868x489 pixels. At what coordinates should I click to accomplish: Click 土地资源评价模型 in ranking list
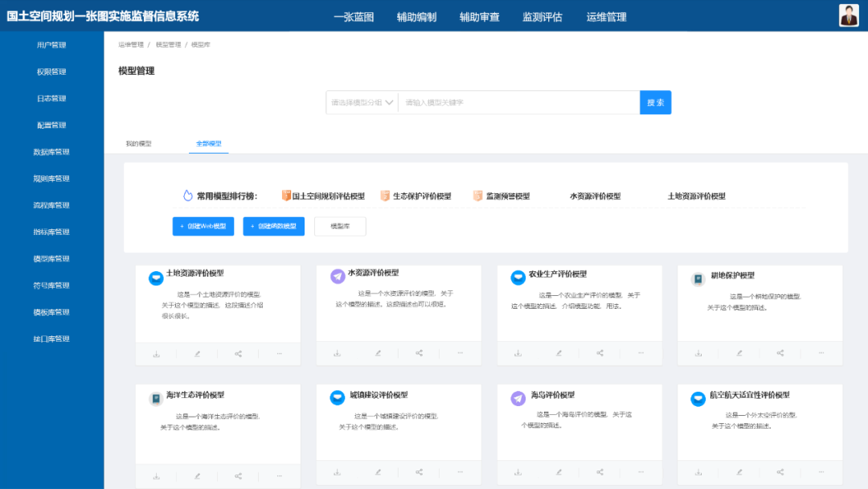tap(696, 196)
